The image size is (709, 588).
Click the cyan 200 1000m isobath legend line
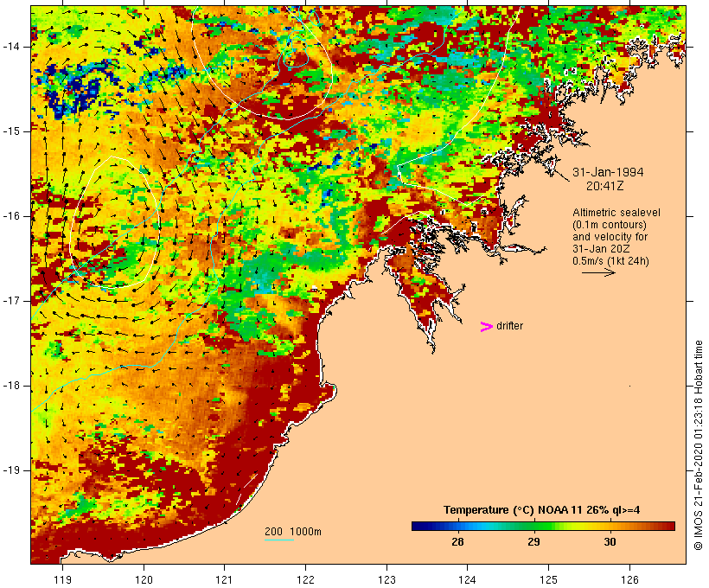coord(279,540)
